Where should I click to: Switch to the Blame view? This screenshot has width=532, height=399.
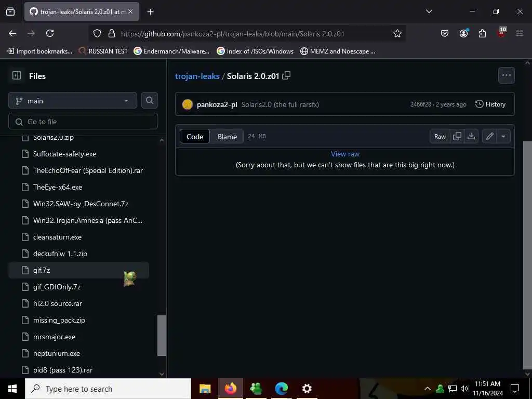227,137
